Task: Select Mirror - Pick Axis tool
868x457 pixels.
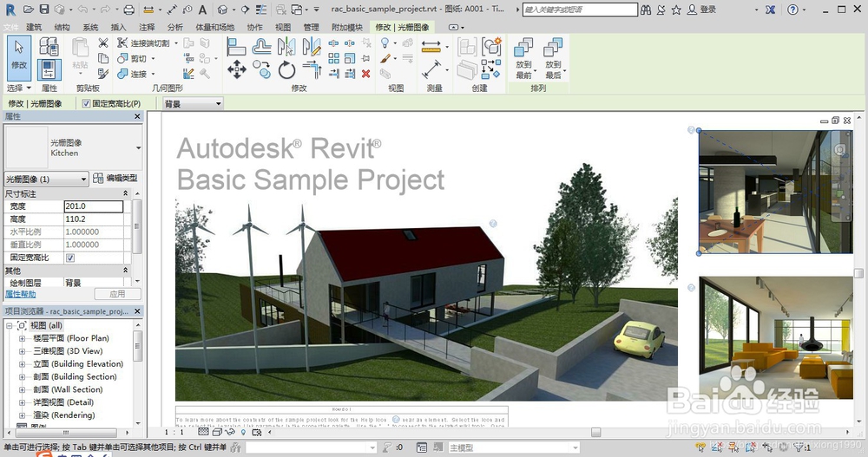Action: coord(286,47)
